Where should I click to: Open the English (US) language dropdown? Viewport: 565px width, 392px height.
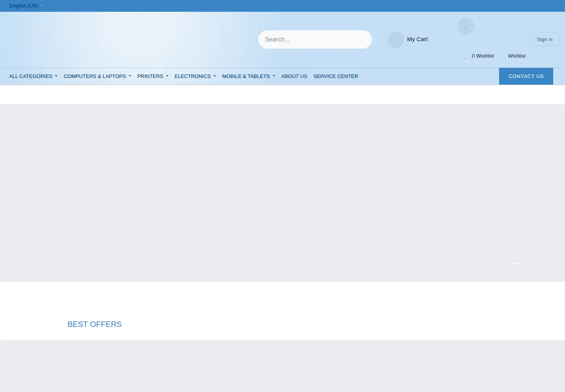[26, 6]
